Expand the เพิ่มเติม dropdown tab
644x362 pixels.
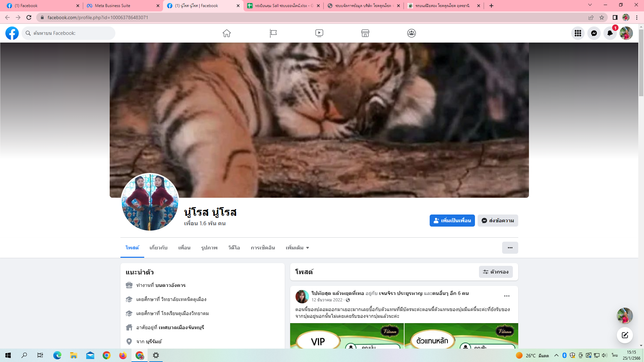[x=297, y=248]
